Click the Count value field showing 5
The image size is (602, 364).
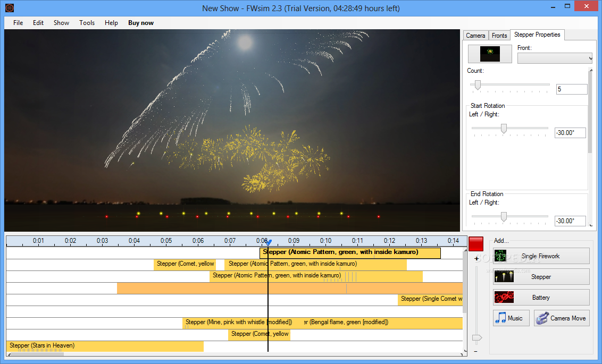(572, 89)
